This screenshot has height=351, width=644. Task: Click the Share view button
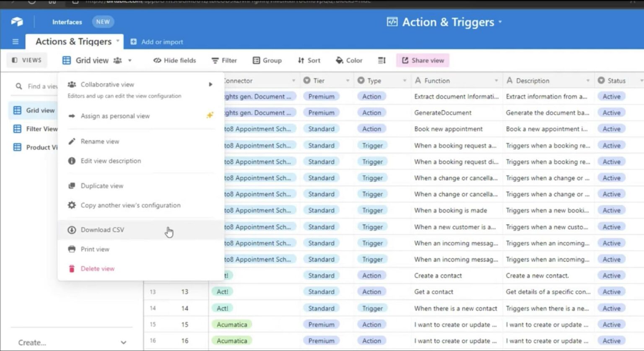423,60
